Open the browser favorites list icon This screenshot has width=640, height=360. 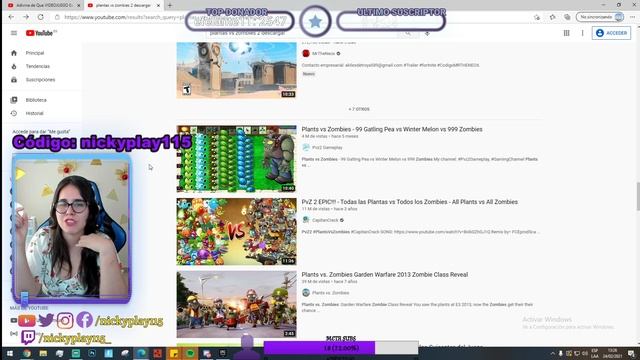(x=552, y=17)
